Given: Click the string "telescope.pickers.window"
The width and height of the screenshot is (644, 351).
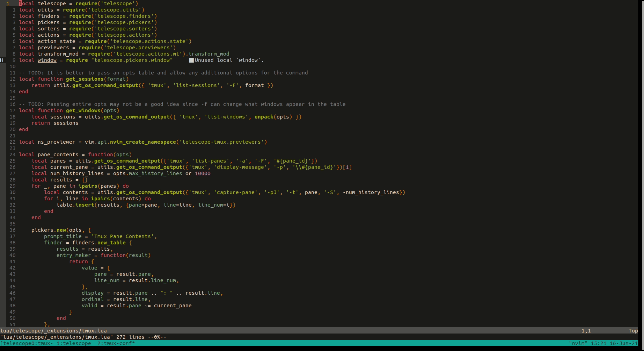Looking at the screenshot, I should (132, 60).
